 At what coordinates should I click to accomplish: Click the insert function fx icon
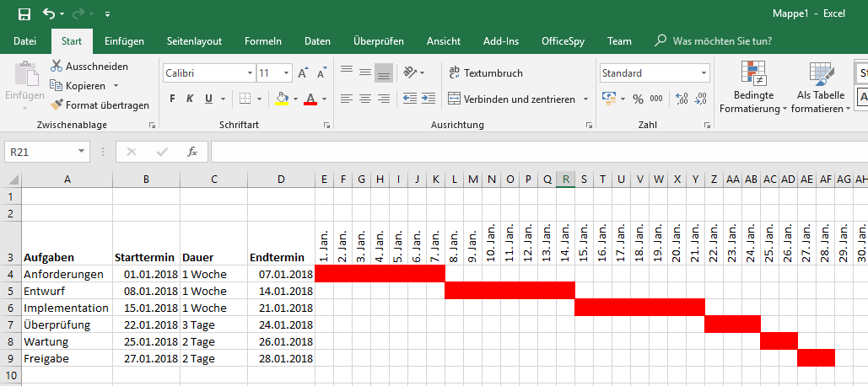click(192, 152)
